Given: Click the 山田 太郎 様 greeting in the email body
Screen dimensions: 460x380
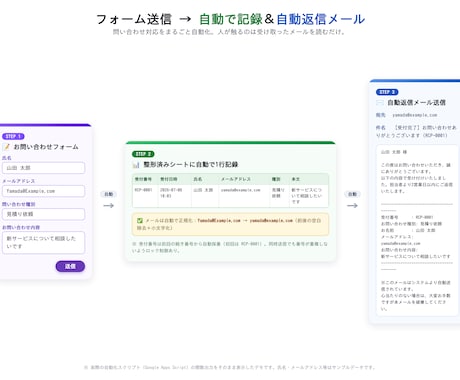Looking at the screenshot, I should [x=394, y=152].
